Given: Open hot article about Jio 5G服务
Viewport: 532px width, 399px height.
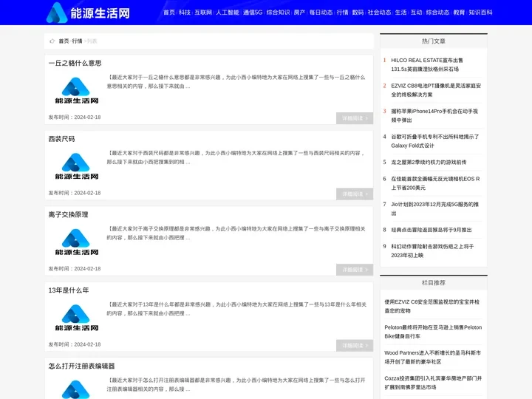Looking at the screenshot, I should pyautogui.click(x=434, y=208).
